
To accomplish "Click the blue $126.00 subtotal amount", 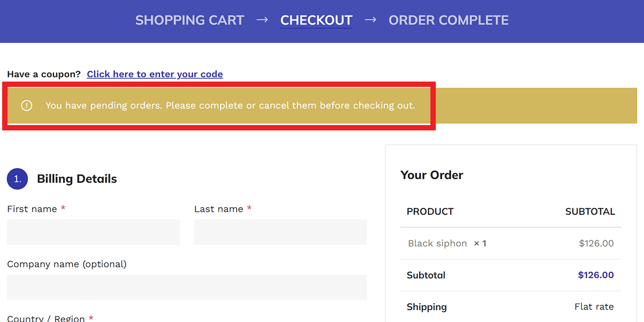I will [x=596, y=275].
